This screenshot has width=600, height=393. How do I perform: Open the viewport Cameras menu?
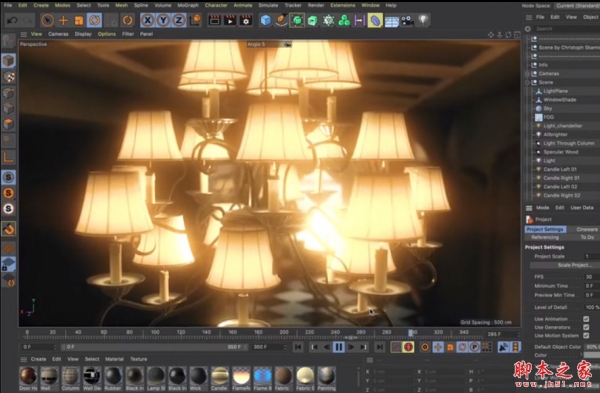(x=58, y=34)
